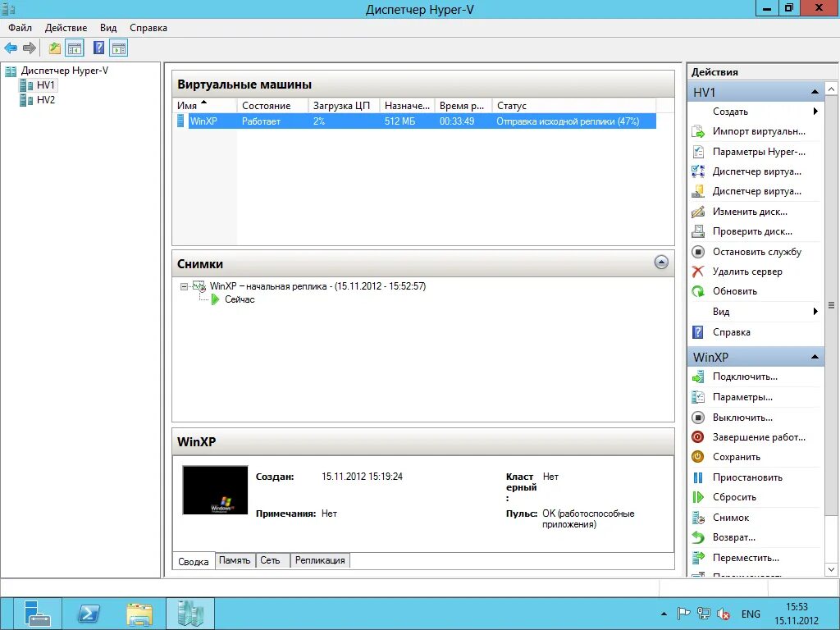840x630 pixels.
Task: Click the Connect icon under WinXP actions
Action: coord(698,377)
